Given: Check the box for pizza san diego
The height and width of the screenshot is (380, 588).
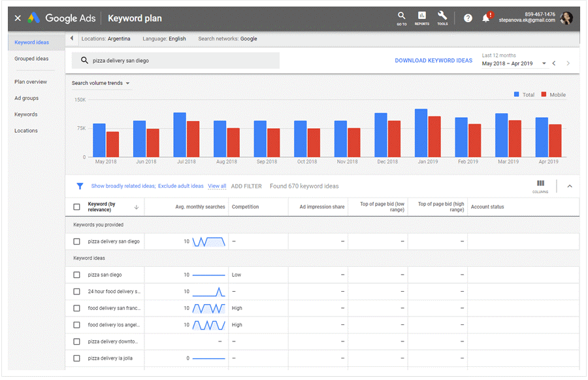Looking at the screenshot, I should coord(77,275).
